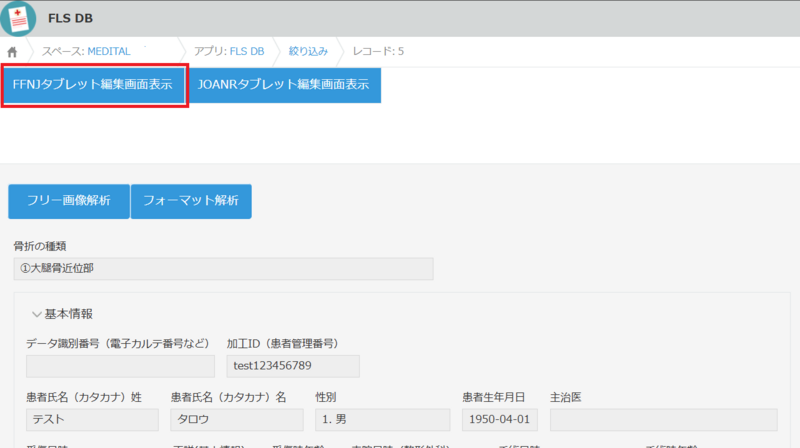The width and height of the screenshot is (800, 448).
Task: Click the 加工ID（患者管理番号） label
Action: (x=283, y=343)
